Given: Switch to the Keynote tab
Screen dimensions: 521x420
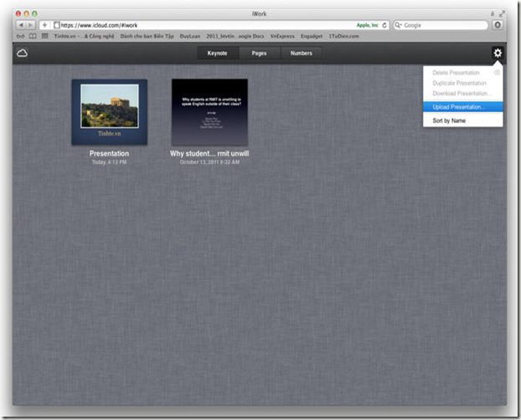Looking at the screenshot, I should (x=217, y=53).
